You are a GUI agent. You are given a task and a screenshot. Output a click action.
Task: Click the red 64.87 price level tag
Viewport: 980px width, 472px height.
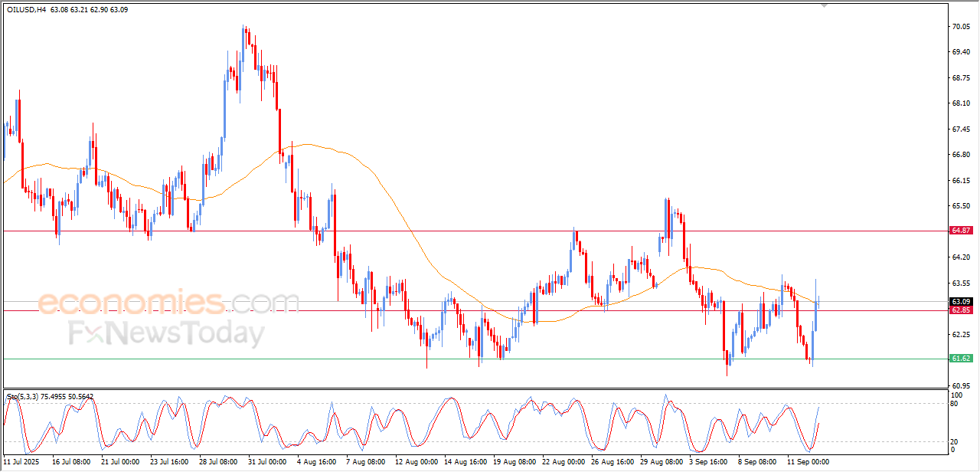point(961,230)
